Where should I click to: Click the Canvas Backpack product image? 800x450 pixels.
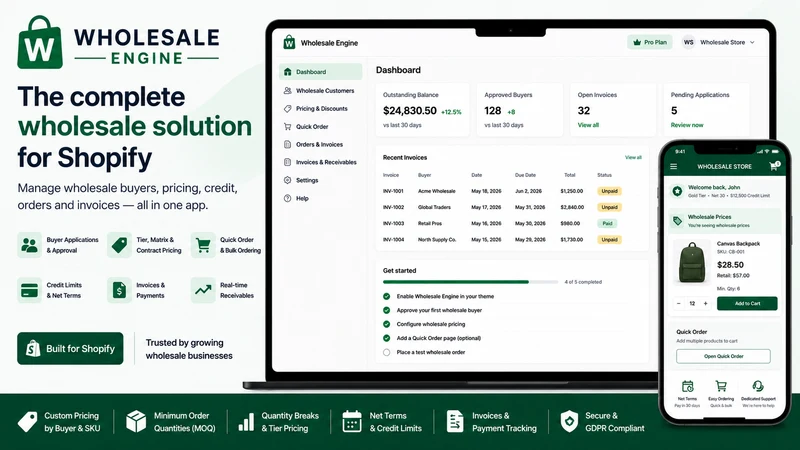[x=692, y=262]
